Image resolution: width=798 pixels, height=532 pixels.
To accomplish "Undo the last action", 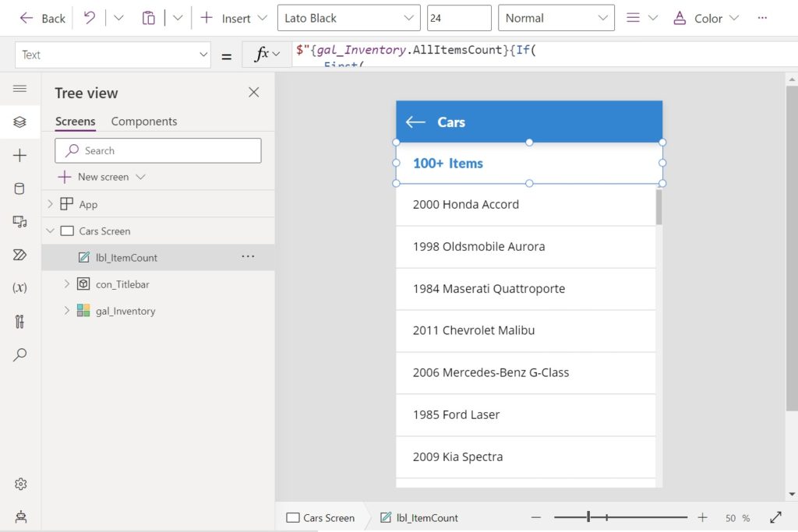I will [x=89, y=19].
